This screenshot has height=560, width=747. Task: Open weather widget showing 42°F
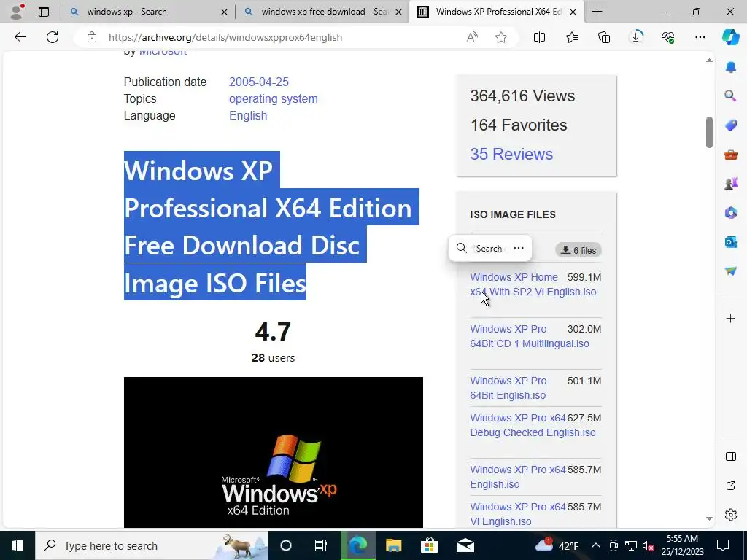tap(557, 545)
